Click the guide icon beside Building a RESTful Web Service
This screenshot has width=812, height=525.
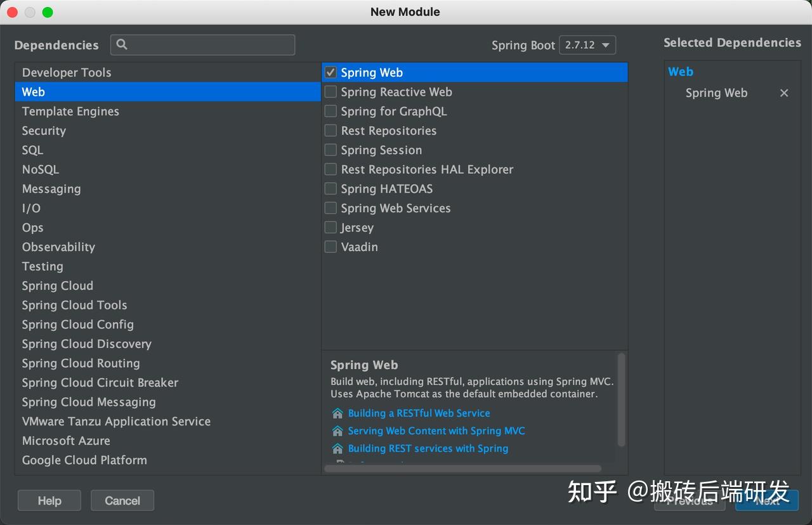(x=337, y=413)
